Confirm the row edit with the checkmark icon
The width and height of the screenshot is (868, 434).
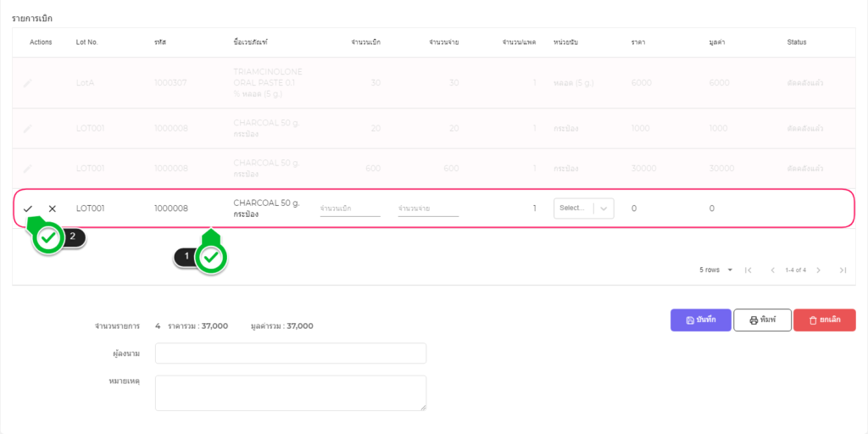click(28, 209)
